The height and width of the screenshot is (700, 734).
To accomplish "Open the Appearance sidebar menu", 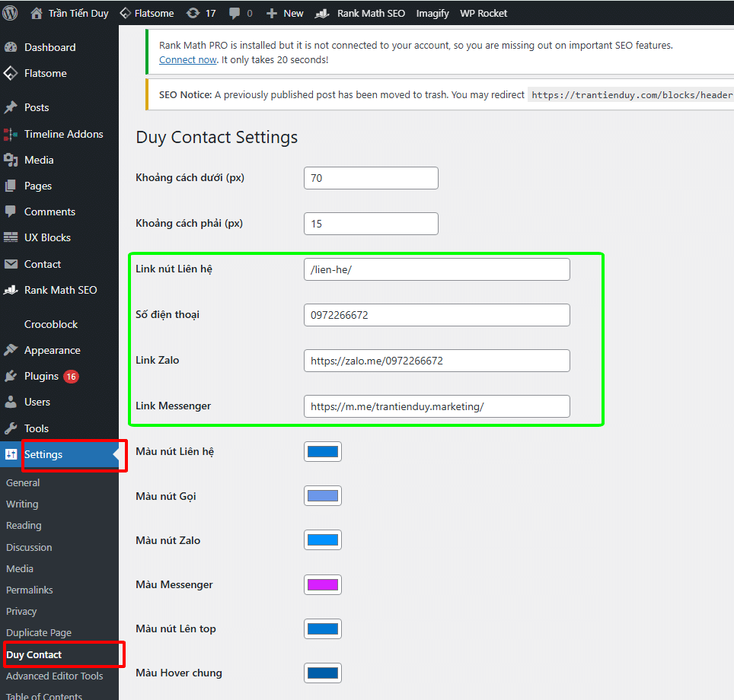I will pos(52,350).
